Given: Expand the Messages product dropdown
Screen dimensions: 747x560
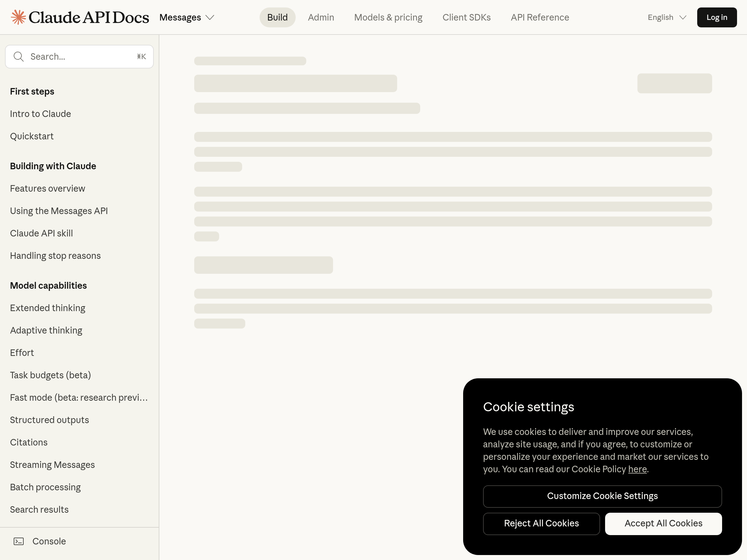Looking at the screenshot, I should tap(186, 17).
